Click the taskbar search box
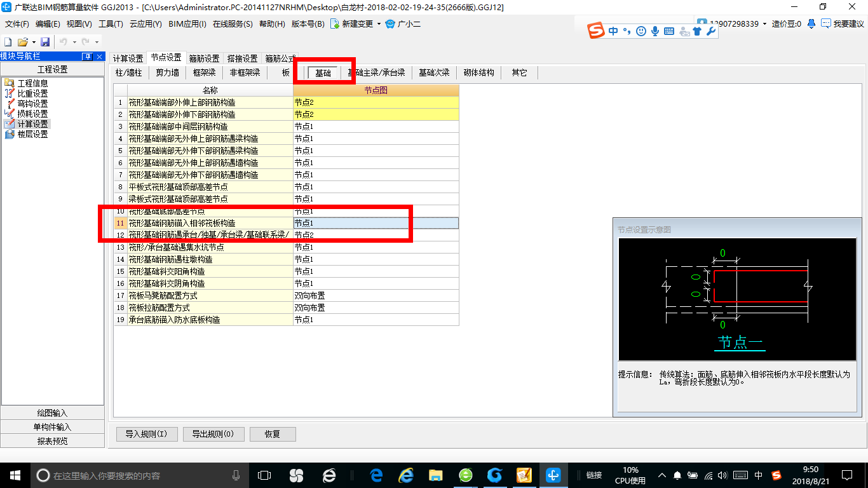 point(139,475)
